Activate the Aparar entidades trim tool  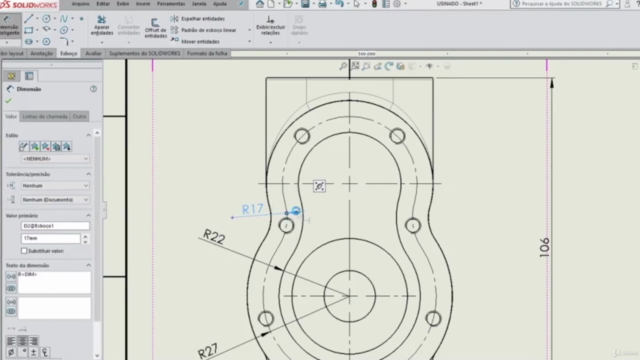point(102,25)
